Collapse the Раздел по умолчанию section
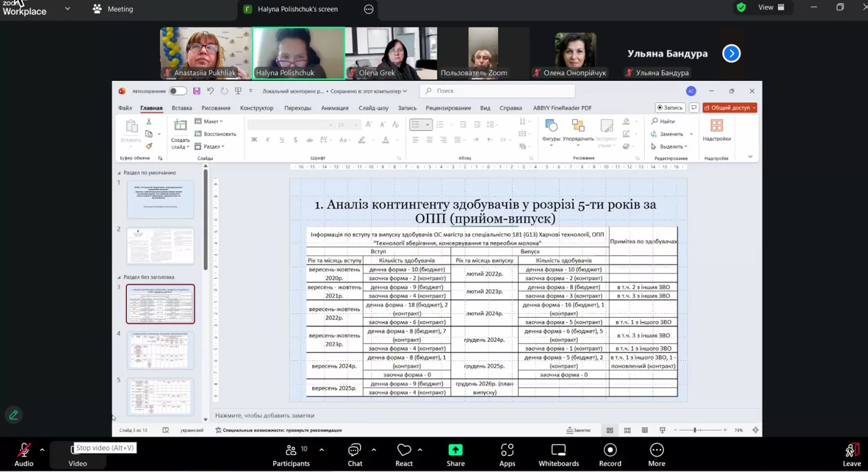 pyautogui.click(x=119, y=173)
